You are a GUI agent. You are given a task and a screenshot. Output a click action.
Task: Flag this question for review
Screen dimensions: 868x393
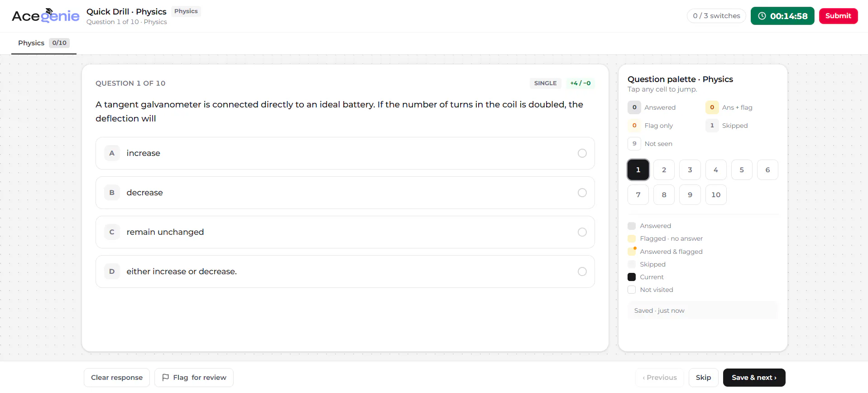[194, 378]
